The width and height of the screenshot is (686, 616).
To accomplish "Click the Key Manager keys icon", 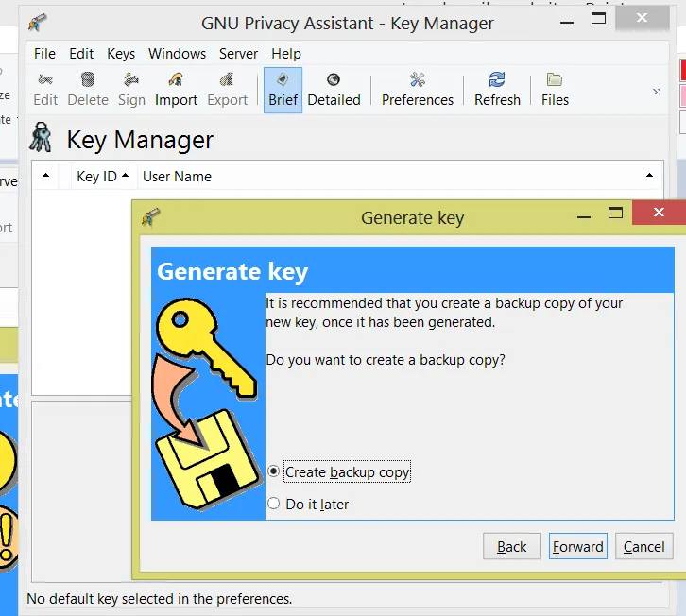I will tap(41, 137).
